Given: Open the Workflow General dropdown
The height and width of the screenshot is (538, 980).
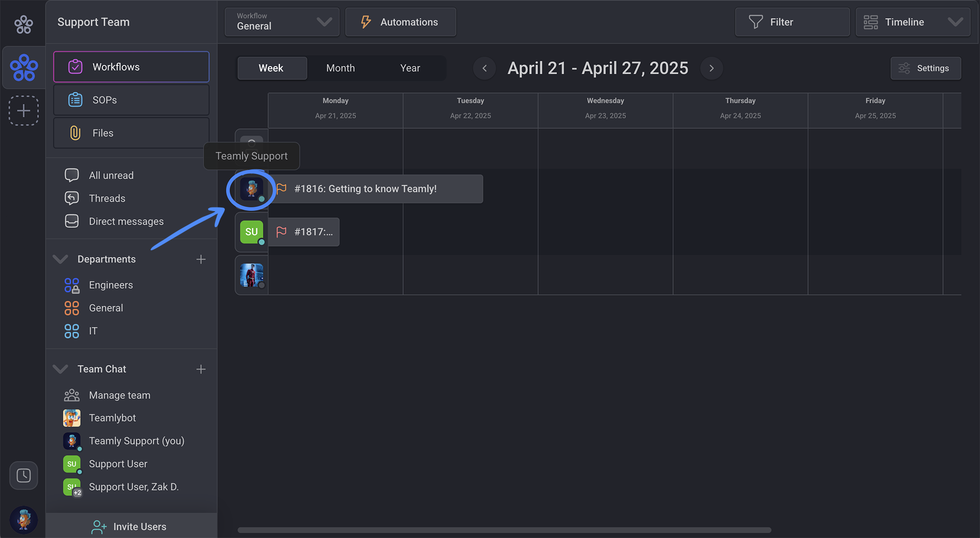Looking at the screenshot, I should pyautogui.click(x=282, y=22).
